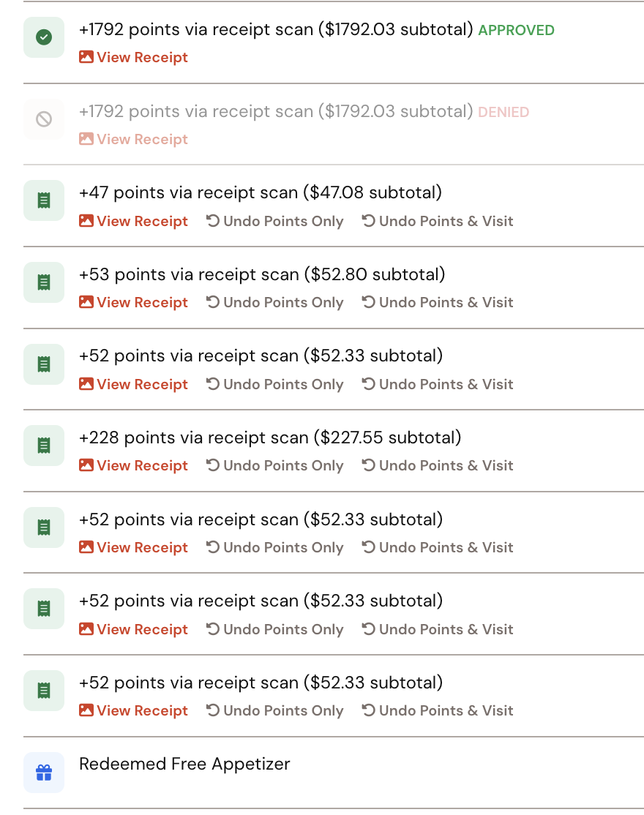Click image icon on approved $1792.03 View Receipt

coord(86,57)
